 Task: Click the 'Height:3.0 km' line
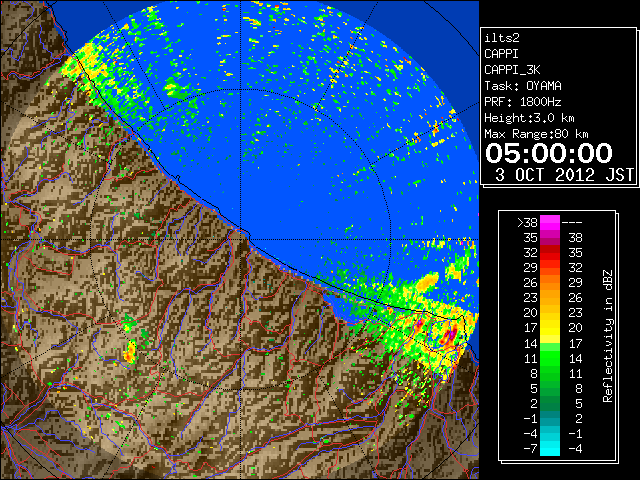529,118
